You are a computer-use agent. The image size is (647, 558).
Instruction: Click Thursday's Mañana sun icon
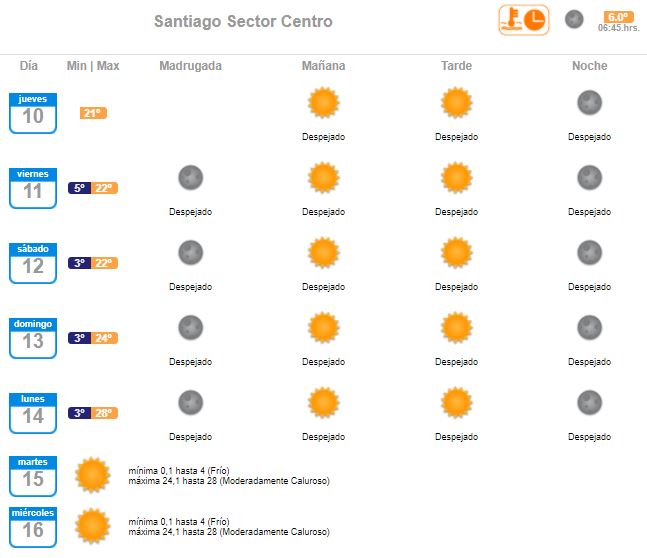point(324,102)
